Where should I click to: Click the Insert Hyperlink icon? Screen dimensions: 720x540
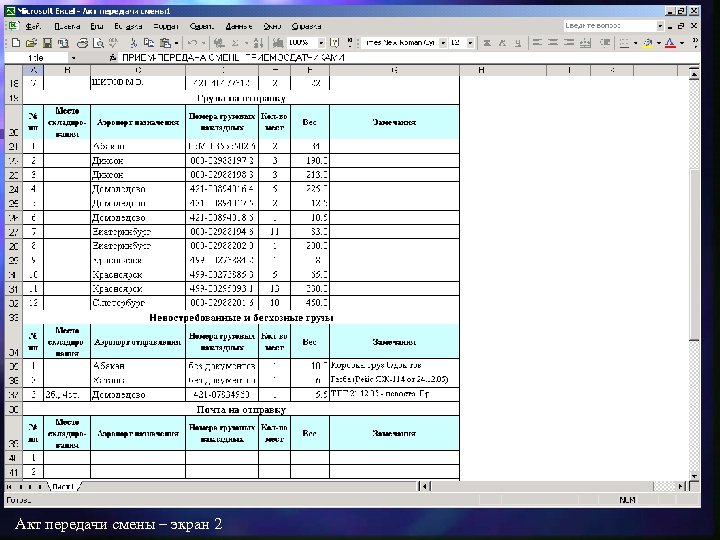219,43
